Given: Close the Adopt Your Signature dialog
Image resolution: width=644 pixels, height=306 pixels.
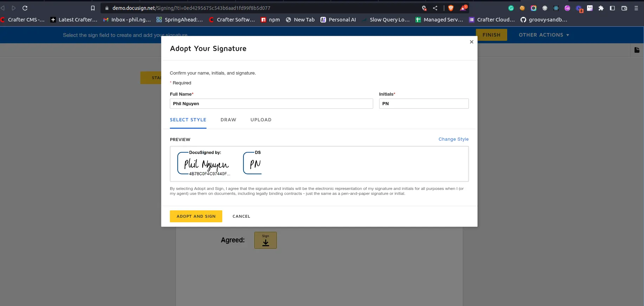Looking at the screenshot, I should [471, 42].
